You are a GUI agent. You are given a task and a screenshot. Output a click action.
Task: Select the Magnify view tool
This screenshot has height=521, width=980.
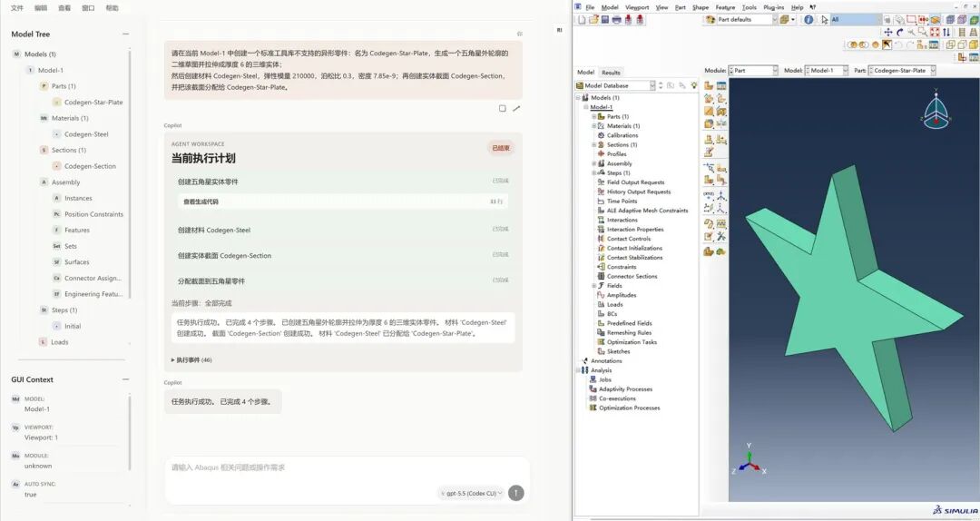point(912,33)
